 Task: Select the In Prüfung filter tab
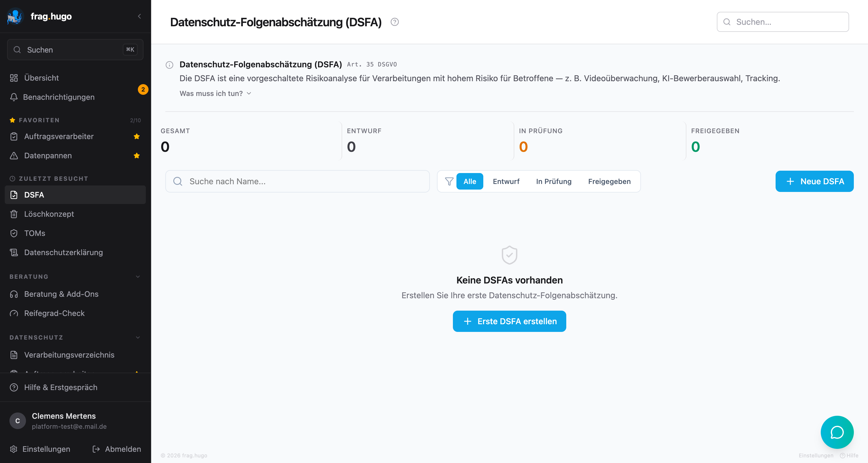tap(554, 181)
